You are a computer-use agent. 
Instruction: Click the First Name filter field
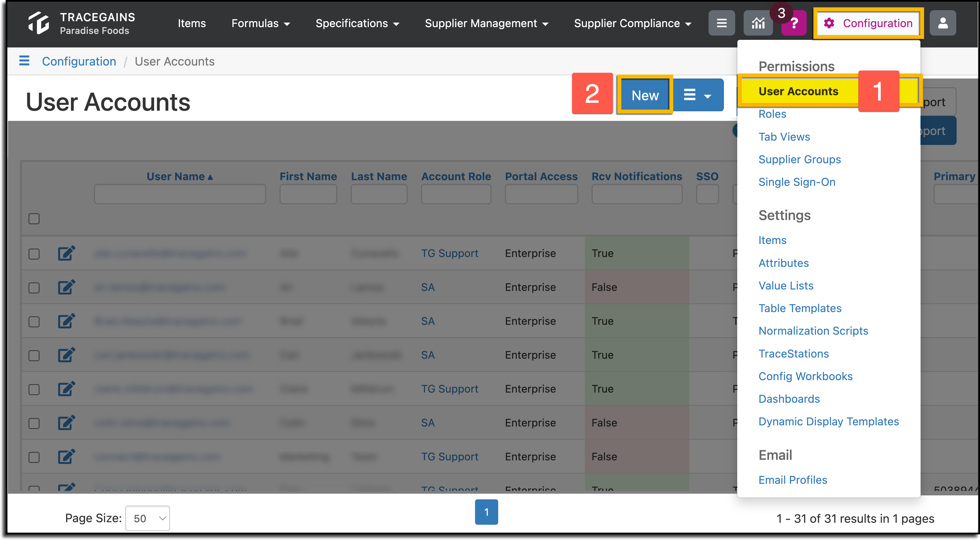click(308, 194)
